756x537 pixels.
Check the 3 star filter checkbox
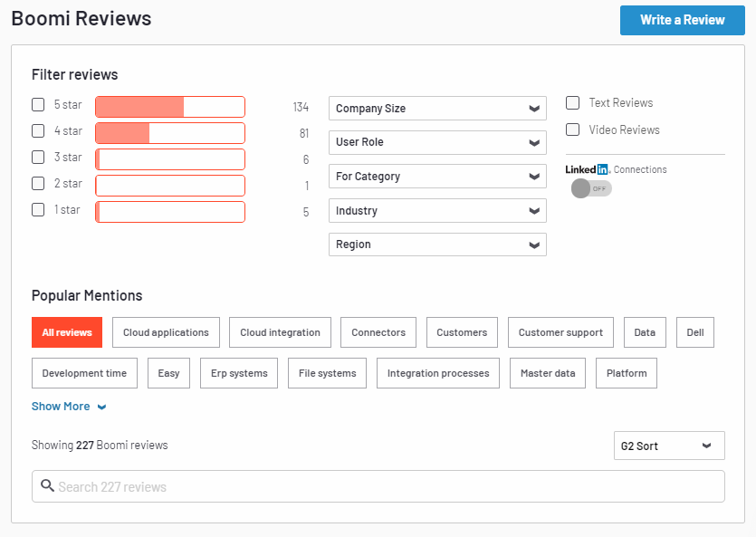tap(38, 158)
